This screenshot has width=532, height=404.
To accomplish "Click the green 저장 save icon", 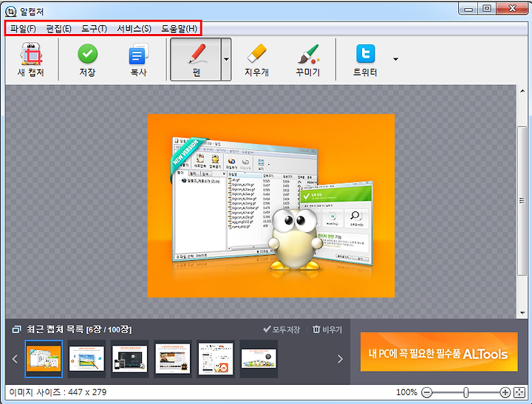I will pyautogui.click(x=87, y=54).
